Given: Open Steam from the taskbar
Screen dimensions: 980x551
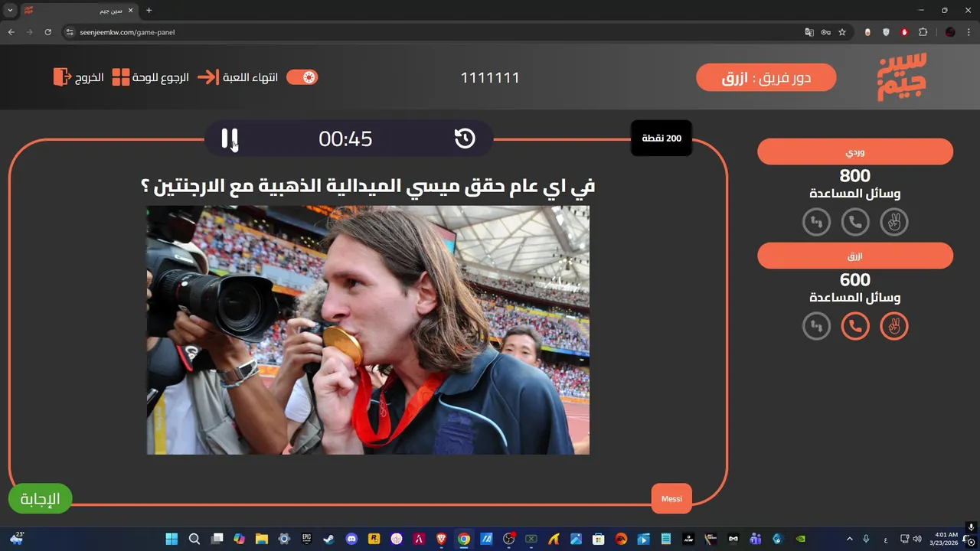Looking at the screenshot, I should coord(329,539).
